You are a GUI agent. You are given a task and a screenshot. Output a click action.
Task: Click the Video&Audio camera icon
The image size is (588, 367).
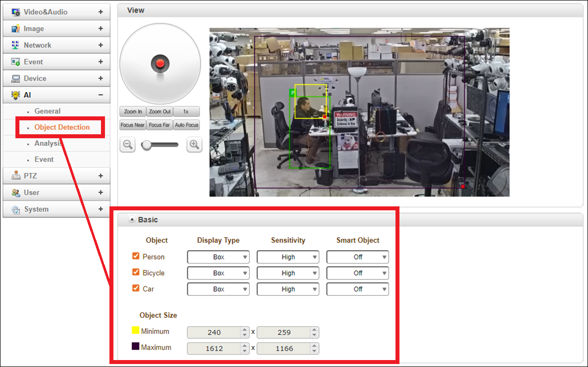15,12
